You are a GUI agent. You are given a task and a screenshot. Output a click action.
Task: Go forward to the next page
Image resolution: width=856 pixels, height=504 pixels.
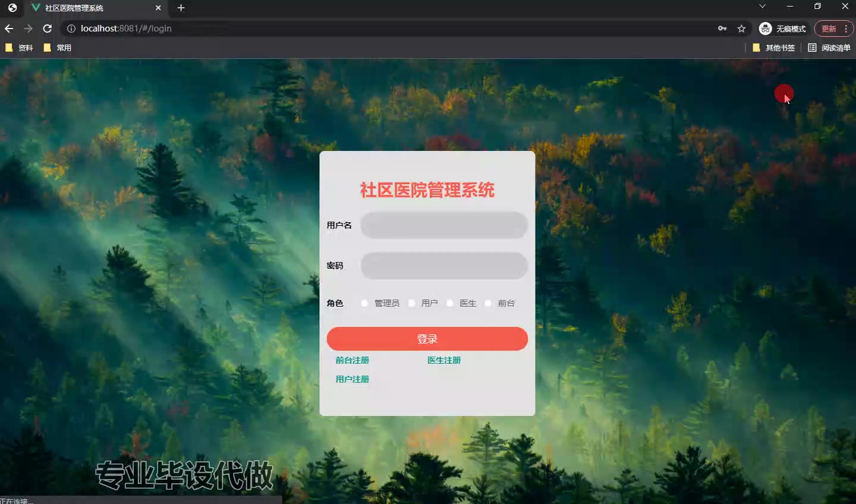click(28, 29)
